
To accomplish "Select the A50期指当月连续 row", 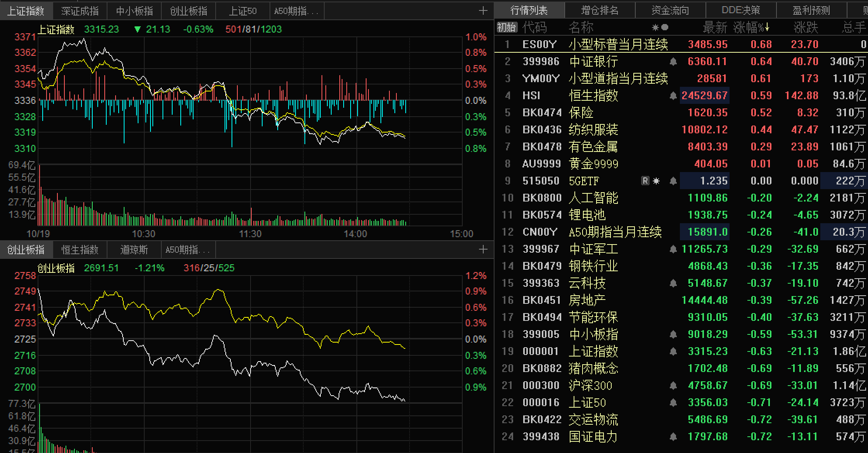I will (681, 232).
